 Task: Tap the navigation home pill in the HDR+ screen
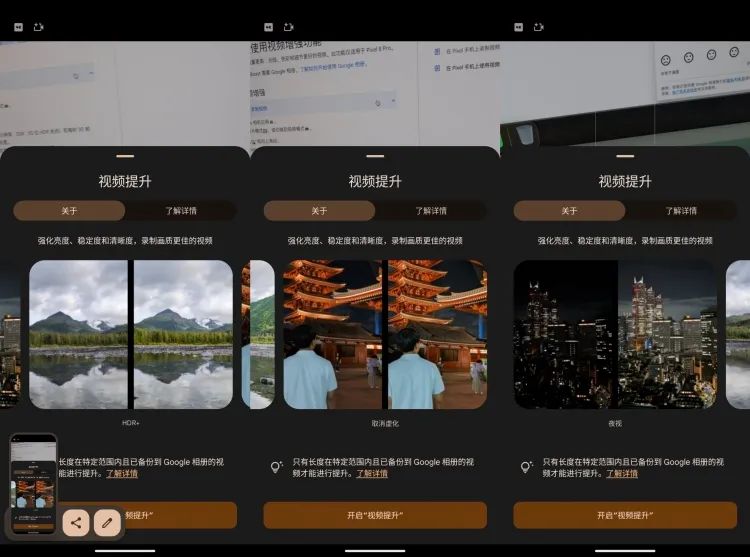pos(125,551)
